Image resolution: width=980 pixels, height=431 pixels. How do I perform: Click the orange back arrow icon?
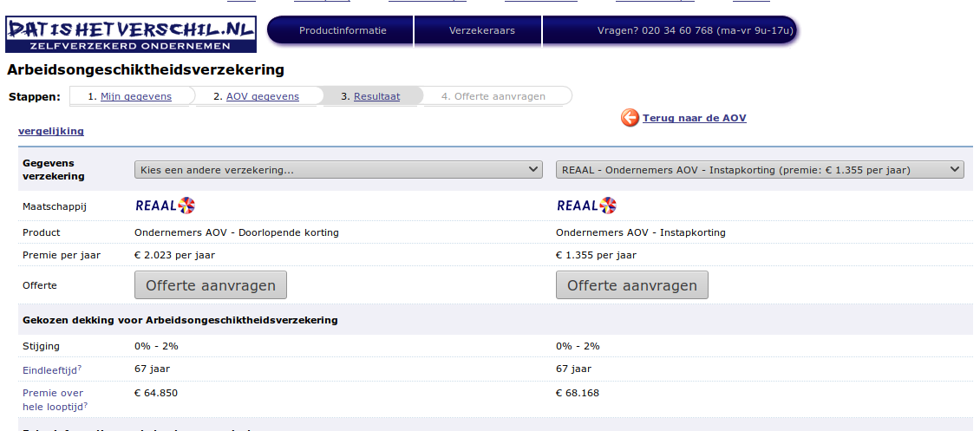(630, 117)
